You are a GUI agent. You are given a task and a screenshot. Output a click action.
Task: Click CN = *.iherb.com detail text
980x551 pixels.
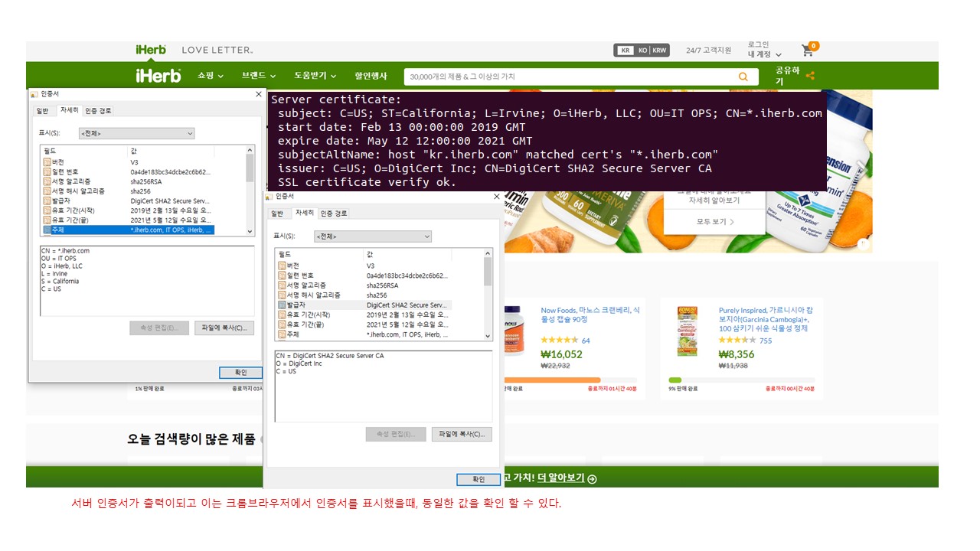65,251
